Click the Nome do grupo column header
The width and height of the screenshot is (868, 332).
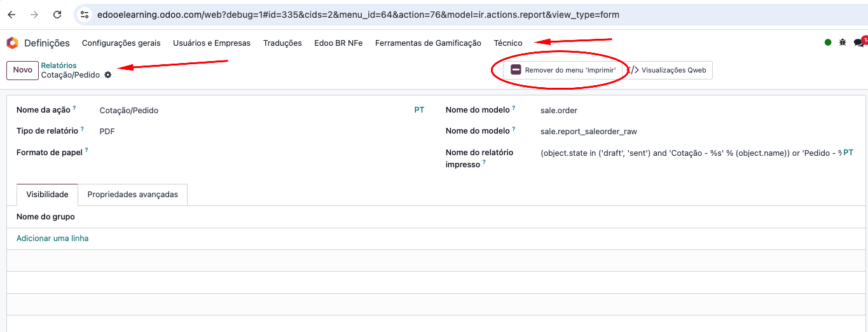(46, 217)
